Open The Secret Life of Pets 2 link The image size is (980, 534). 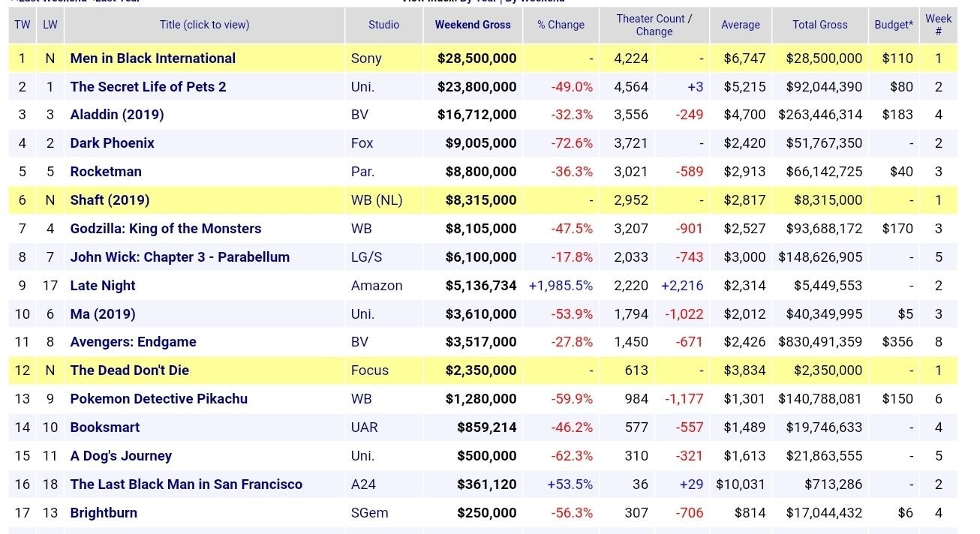click(148, 87)
